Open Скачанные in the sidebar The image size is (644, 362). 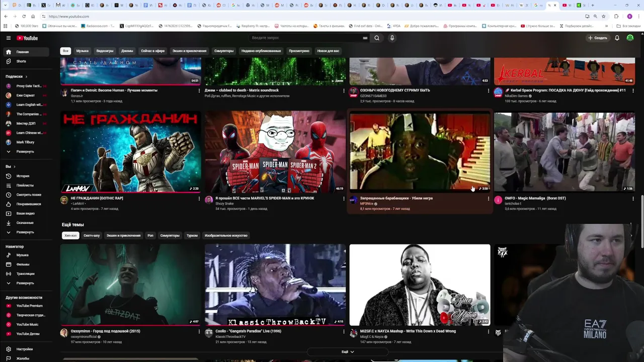tap(25, 223)
